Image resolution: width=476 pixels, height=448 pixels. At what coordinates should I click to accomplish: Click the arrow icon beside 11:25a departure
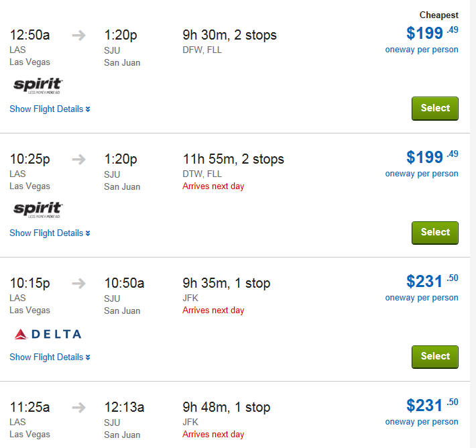click(78, 408)
